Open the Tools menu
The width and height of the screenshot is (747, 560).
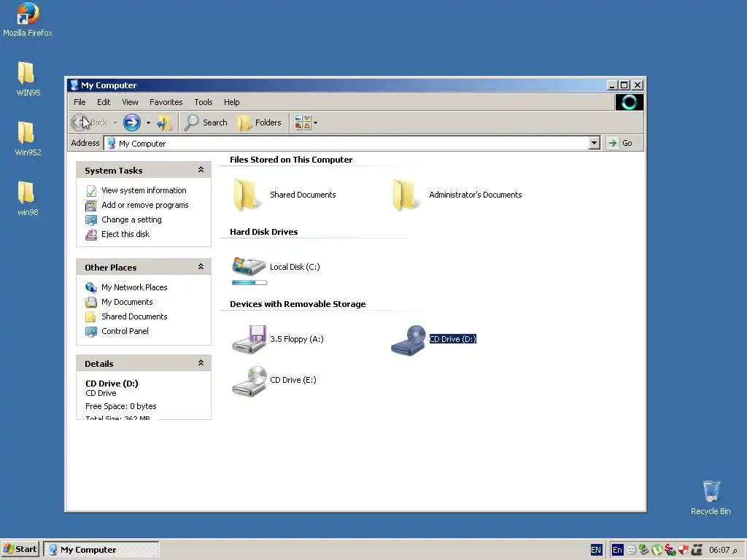[x=204, y=102]
